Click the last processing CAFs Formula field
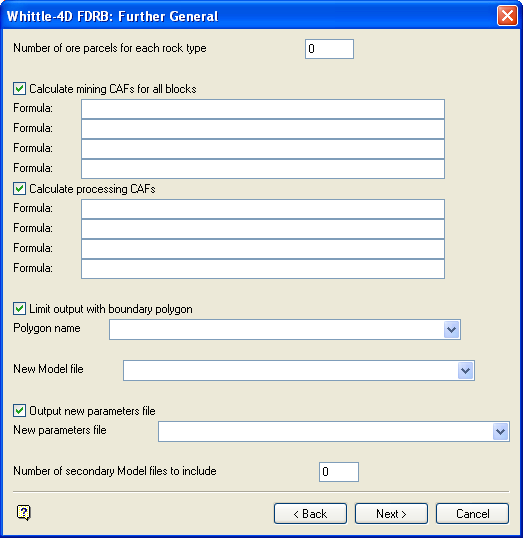Screen dimensions: 523x538 tap(263, 269)
